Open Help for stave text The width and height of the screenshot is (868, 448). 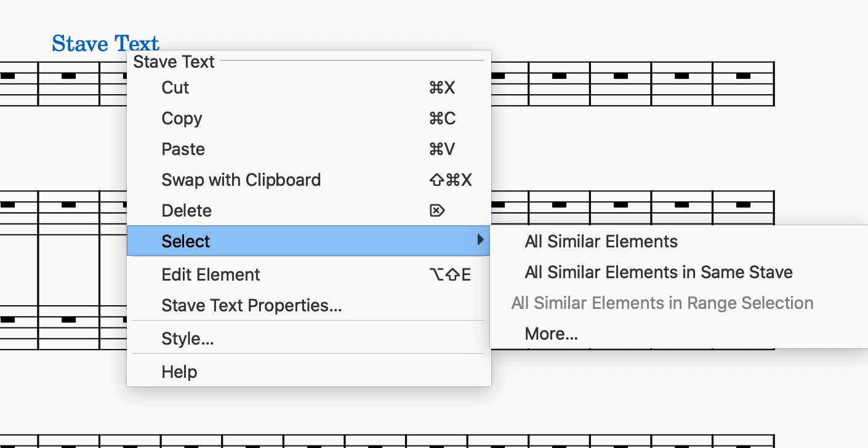point(179,371)
